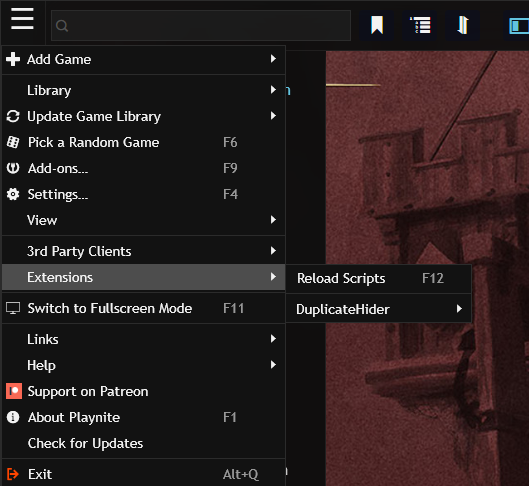Viewport: 529px width, 486px height.
Task: Click the Patreon logo icon
Action: pyautogui.click(x=14, y=391)
